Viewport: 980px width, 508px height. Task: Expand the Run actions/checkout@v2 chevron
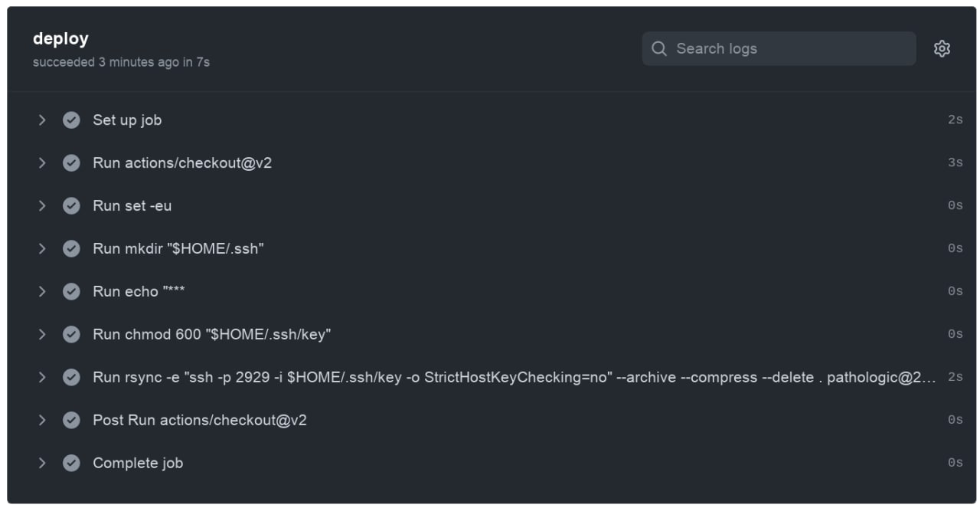(42, 162)
